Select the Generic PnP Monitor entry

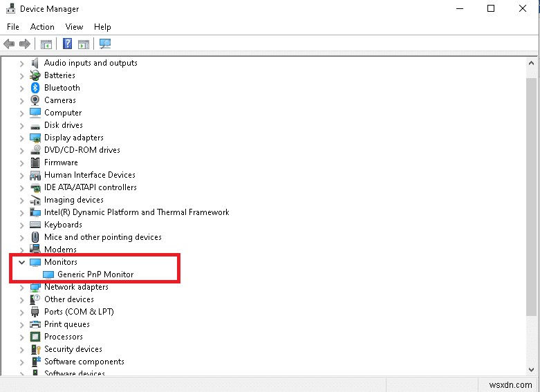pyautogui.click(x=95, y=274)
